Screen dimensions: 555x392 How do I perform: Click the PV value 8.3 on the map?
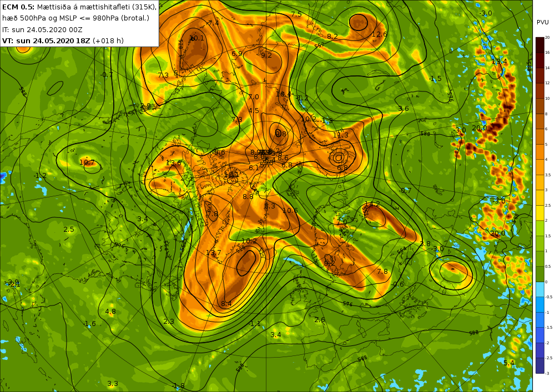pos(270,206)
